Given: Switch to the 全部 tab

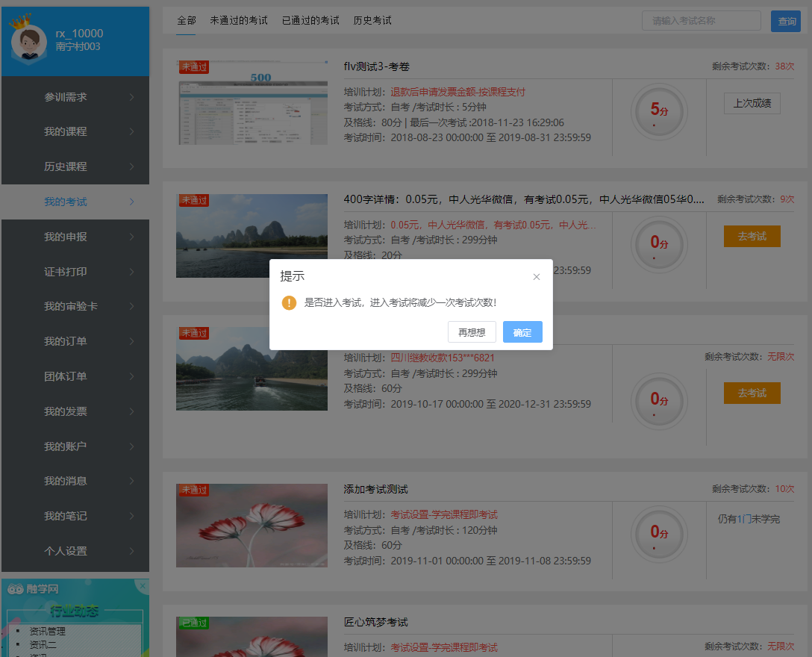Looking at the screenshot, I should (x=187, y=21).
